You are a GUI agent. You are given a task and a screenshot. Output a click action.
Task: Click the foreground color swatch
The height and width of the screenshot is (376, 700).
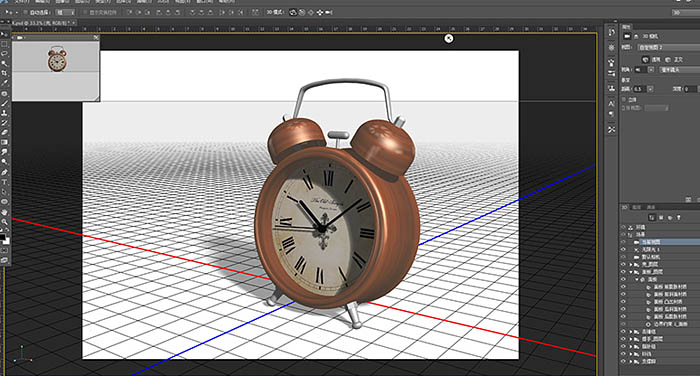point(3,237)
